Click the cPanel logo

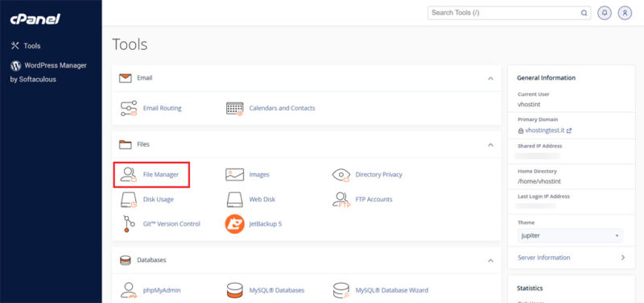point(35,19)
